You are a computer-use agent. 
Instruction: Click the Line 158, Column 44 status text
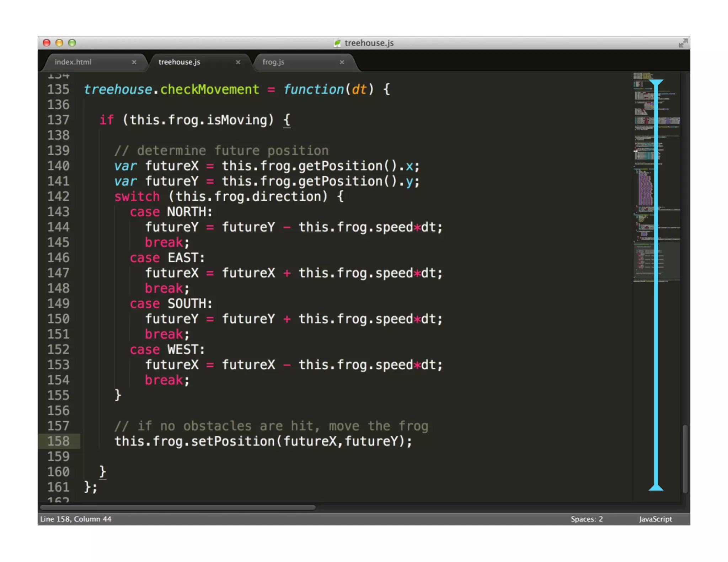pyautogui.click(x=76, y=519)
